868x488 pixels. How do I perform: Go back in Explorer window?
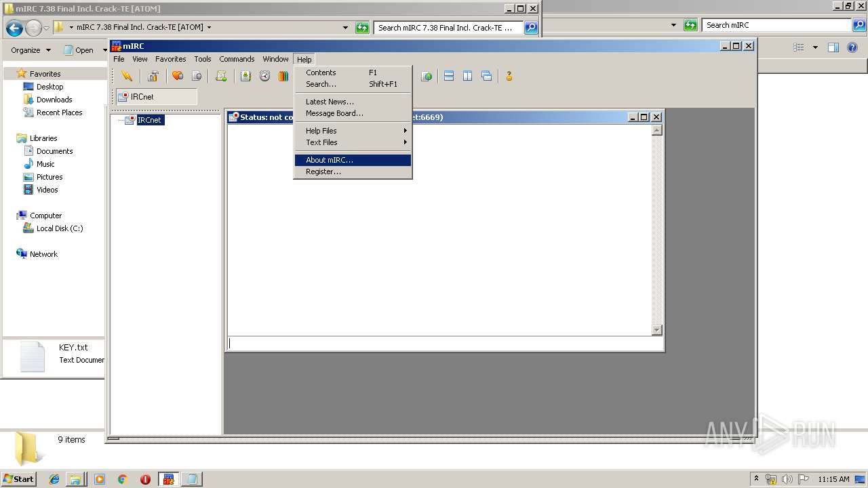coord(14,28)
